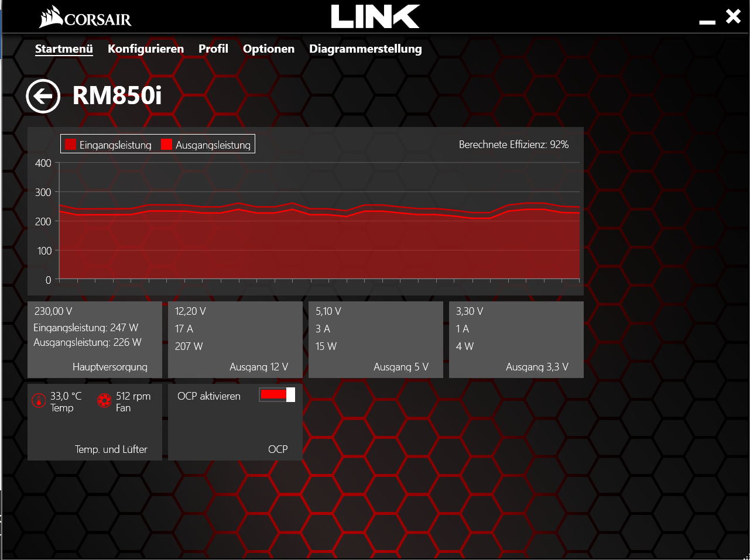Click the Ausgangsleistung legend label
Screen dimensions: 750x560
point(213,145)
